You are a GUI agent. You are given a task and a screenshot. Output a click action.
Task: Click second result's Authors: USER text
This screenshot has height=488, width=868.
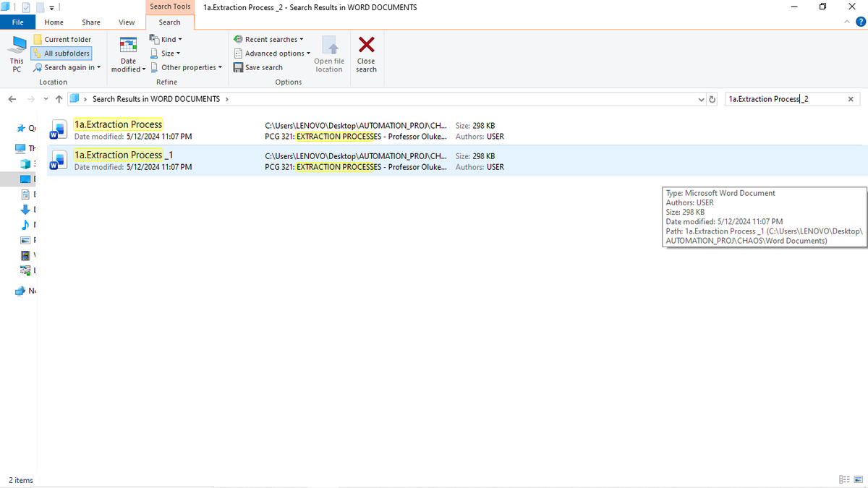(480, 167)
